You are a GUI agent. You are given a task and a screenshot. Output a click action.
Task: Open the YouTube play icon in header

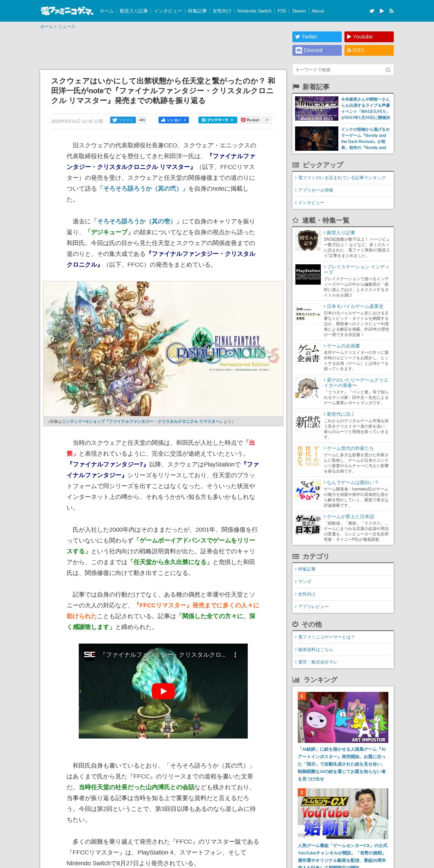pos(382,11)
